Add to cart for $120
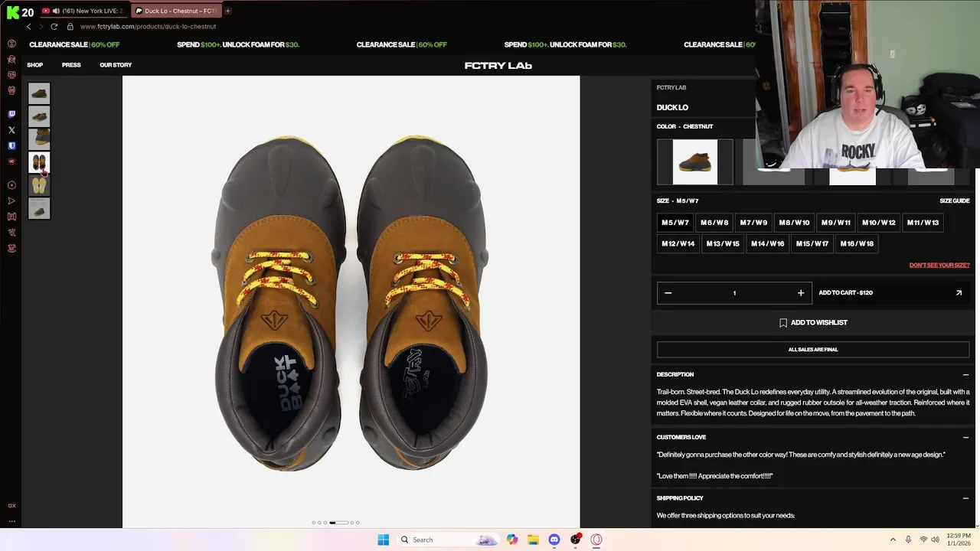The image size is (980, 551). click(890, 292)
